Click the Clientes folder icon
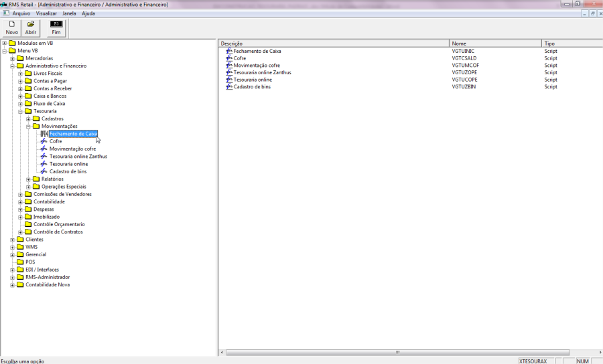603x364 pixels. click(x=20, y=240)
